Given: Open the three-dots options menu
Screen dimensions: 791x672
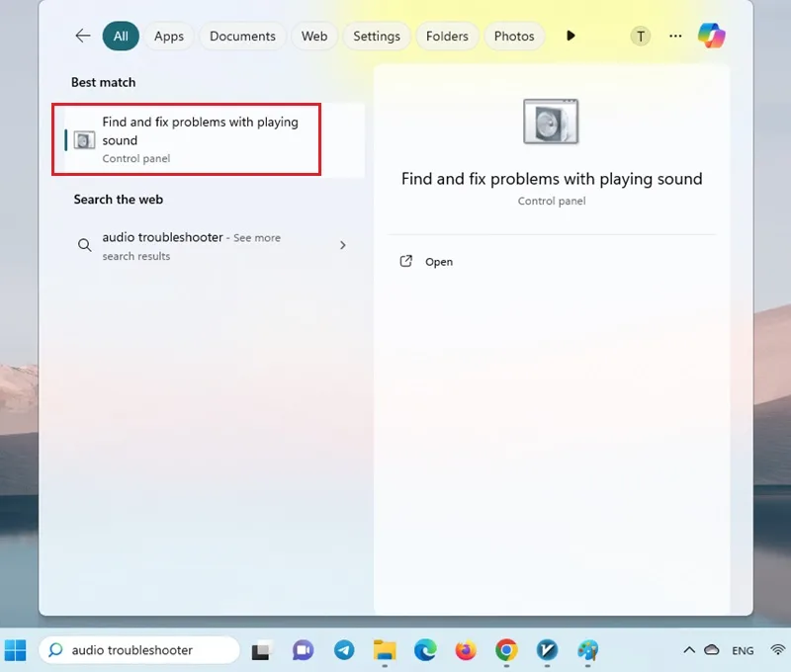Looking at the screenshot, I should coord(675,36).
